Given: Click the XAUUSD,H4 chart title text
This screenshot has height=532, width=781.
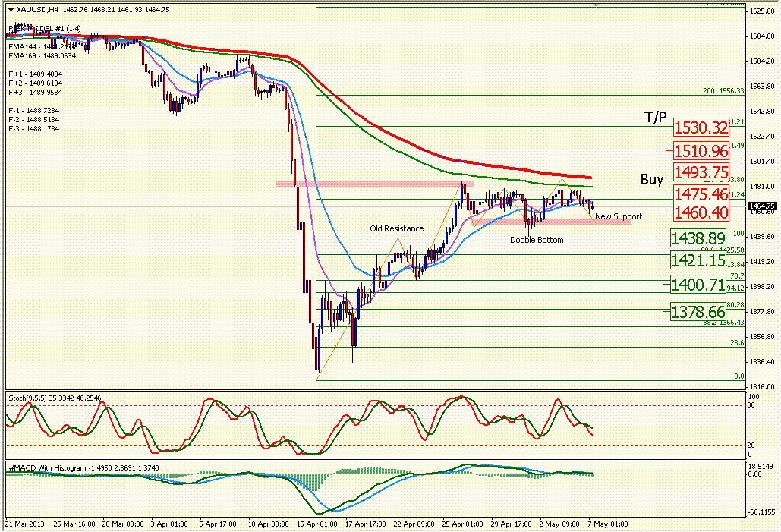Looking at the screenshot, I should point(37,9).
